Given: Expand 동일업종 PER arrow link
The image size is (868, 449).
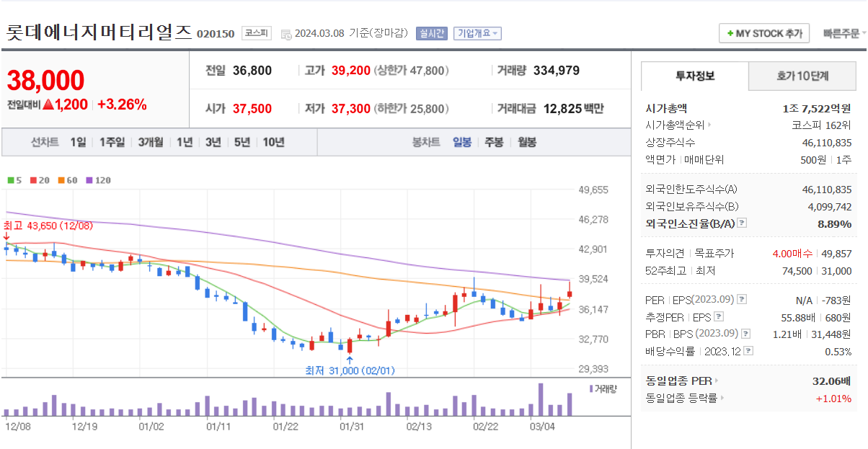Looking at the screenshot, I should click(715, 381).
